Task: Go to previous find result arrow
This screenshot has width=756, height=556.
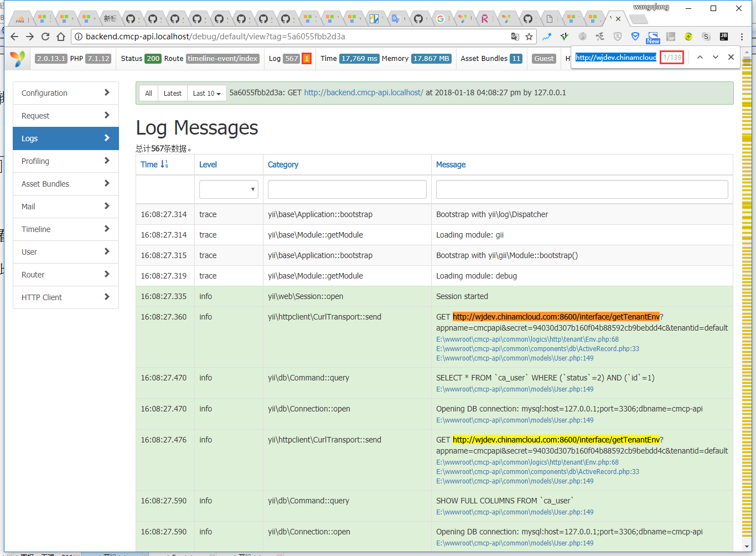Action: [700, 57]
